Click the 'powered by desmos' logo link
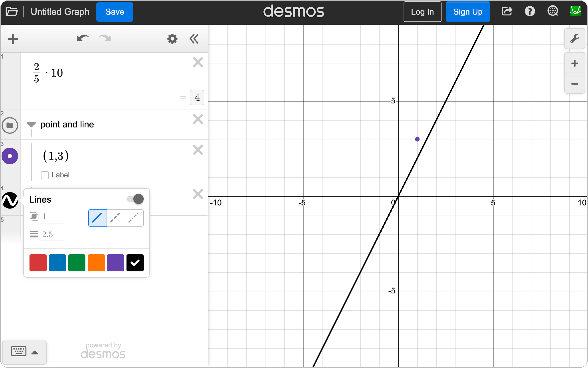This screenshot has width=588, height=368. click(x=103, y=350)
